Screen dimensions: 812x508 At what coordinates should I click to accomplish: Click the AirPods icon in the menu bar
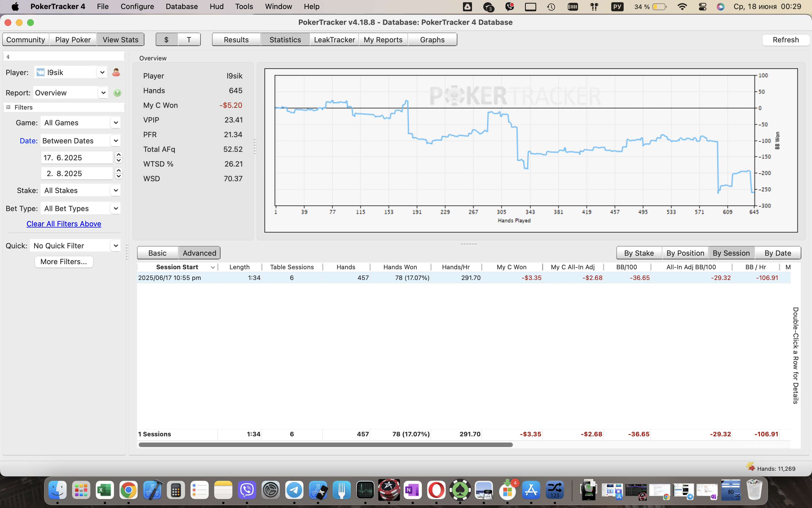(594, 7)
